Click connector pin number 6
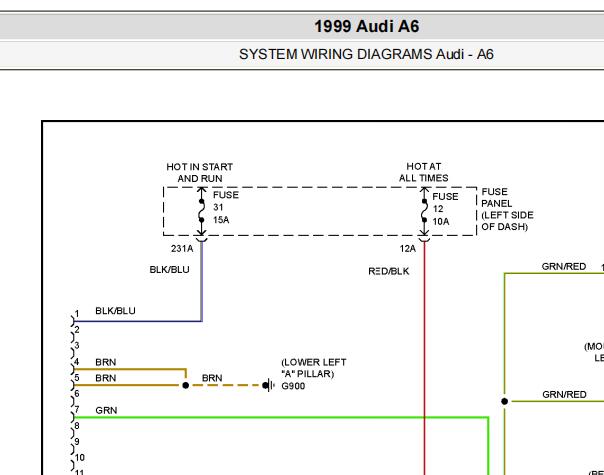This screenshot has height=475, width=604. (x=77, y=394)
